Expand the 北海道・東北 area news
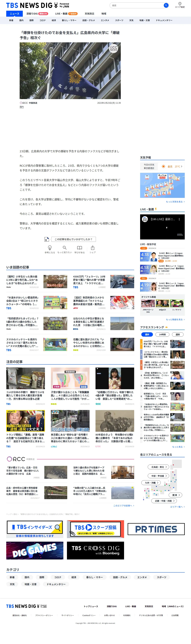 pos(159,467)
